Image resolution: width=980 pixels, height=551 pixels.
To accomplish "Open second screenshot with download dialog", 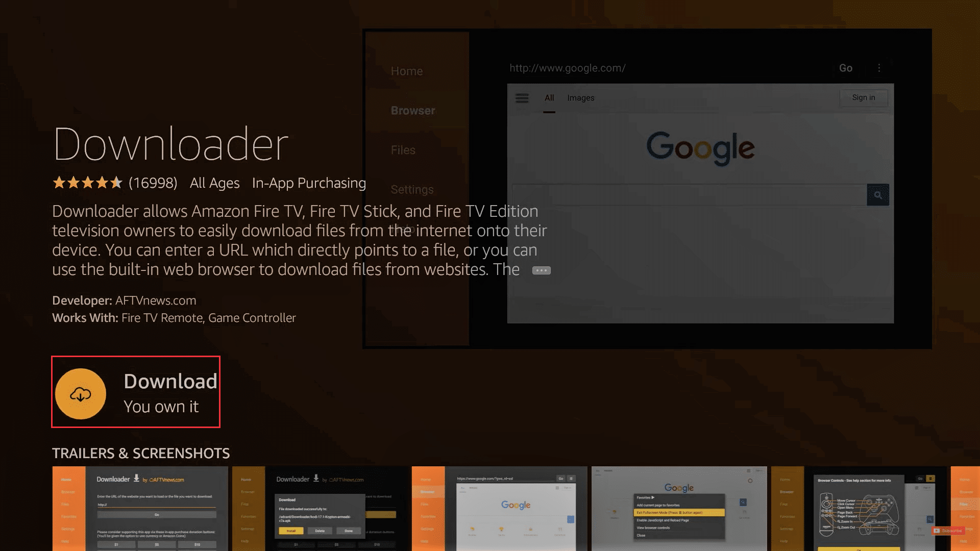I will tap(320, 509).
